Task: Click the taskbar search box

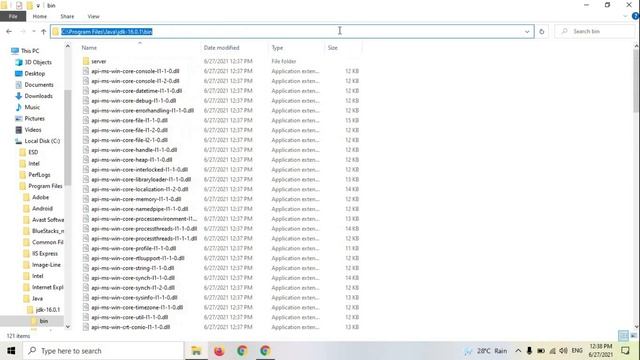Action: point(103,351)
